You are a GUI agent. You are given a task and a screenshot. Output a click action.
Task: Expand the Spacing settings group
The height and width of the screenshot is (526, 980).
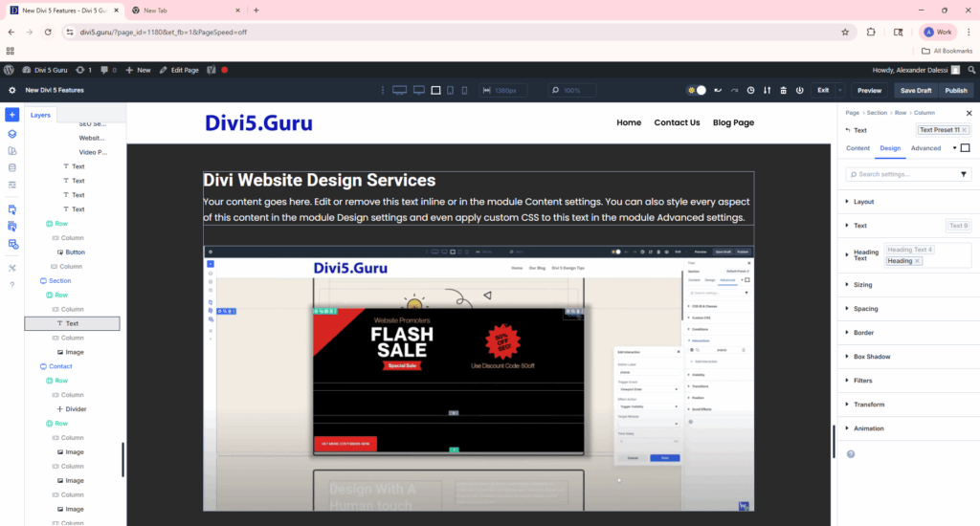point(865,309)
